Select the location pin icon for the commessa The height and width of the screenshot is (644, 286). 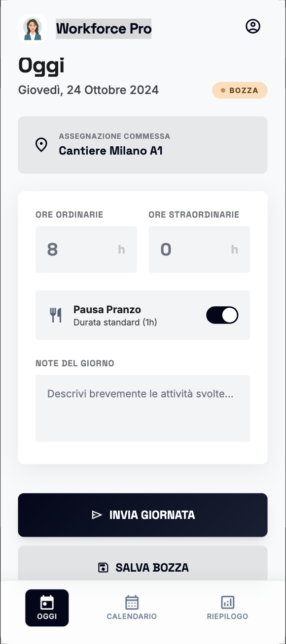pos(41,145)
